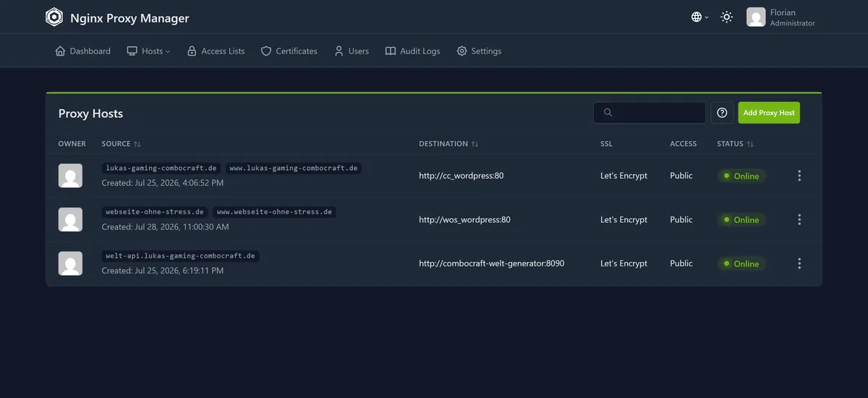Click the www.webseite-ohne-stress.de domain tag
This screenshot has width=868, height=398.
274,212
